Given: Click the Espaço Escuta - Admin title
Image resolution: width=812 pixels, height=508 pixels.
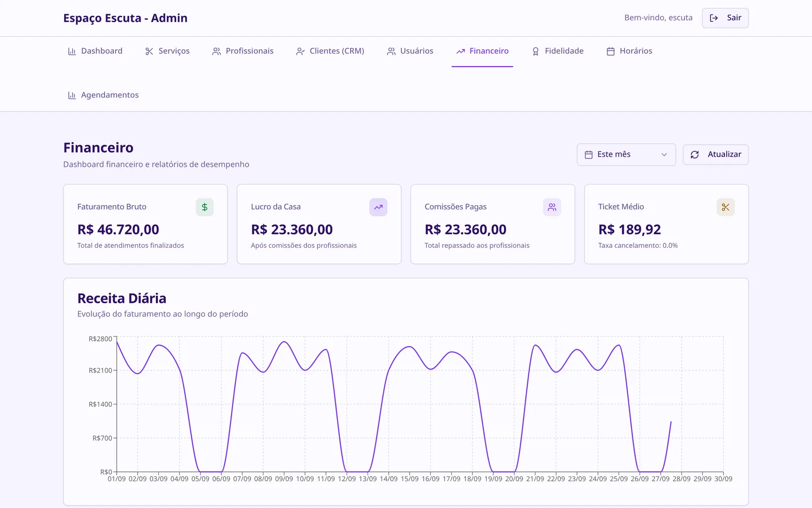Looking at the screenshot, I should pyautogui.click(x=125, y=18).
